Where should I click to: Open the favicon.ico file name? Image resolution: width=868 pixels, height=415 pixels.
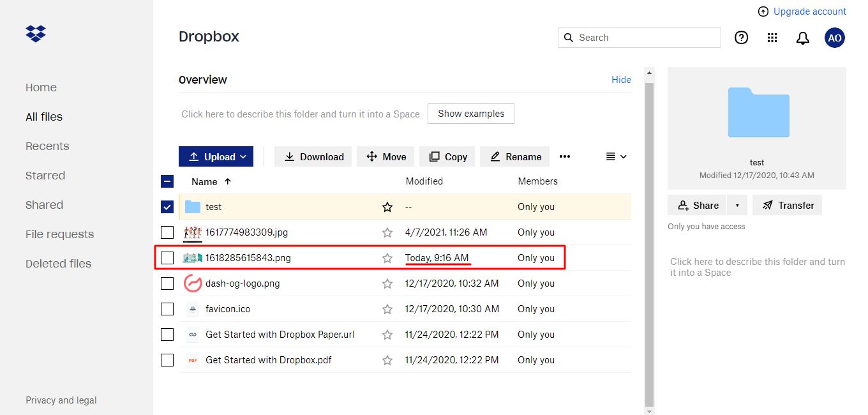(228, 309)
